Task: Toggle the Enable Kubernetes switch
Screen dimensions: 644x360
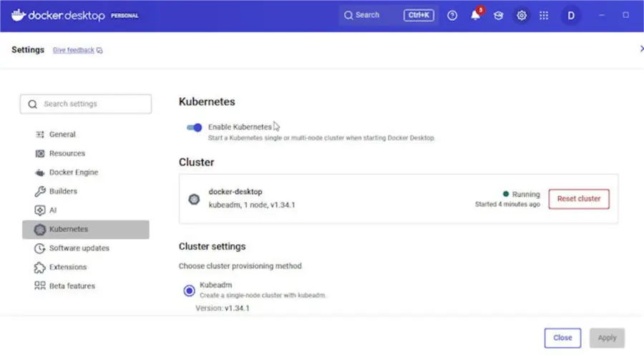Action: click(194, 127)
